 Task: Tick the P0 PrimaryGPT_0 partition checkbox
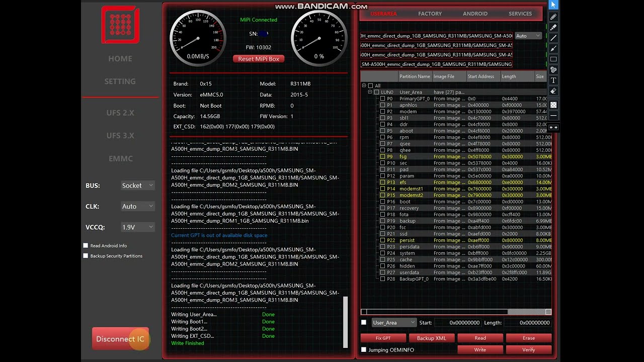pos(382,99)
